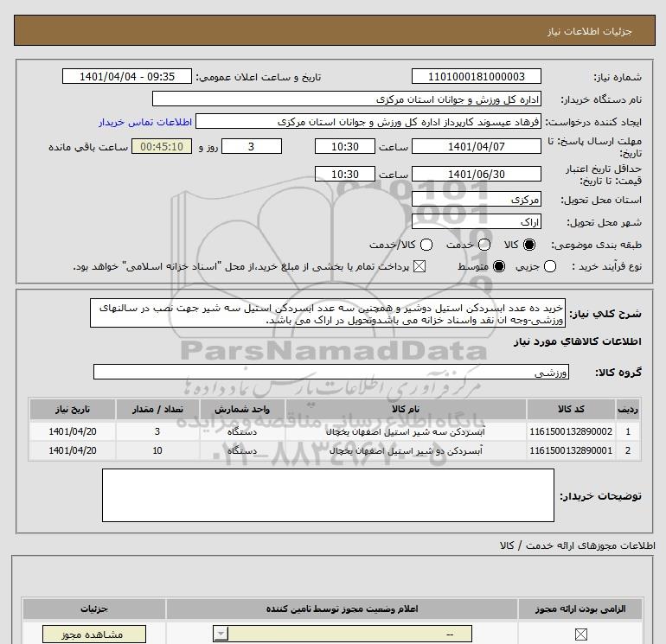Click the مشاهده مجوز button
Screen dimensions: 666x644
(x=94, y=634)
